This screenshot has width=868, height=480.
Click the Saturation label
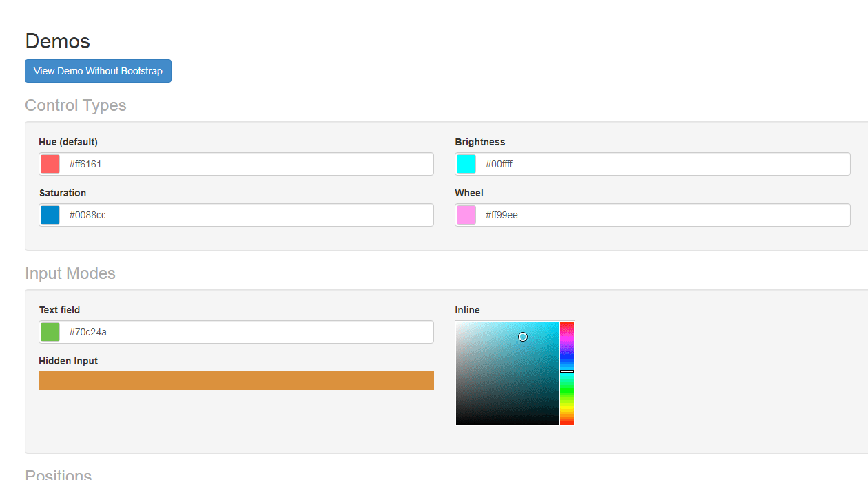click(63, 193)
